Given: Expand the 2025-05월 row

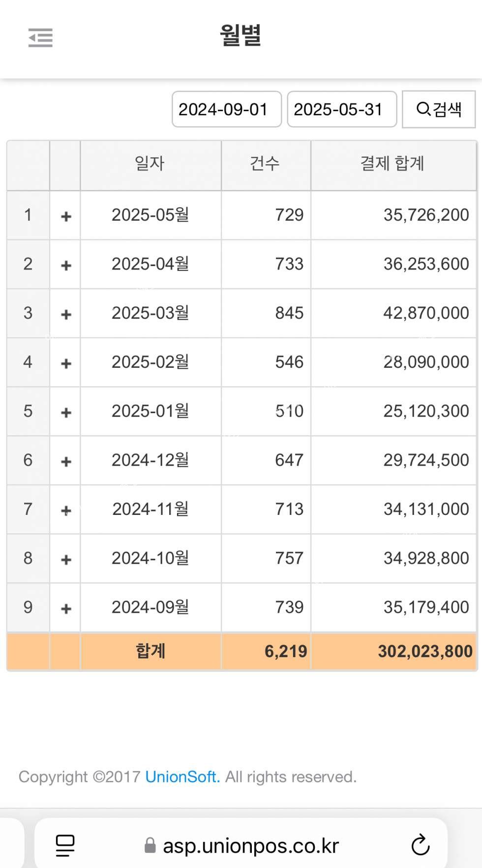Looking at the screenshot, I should point(66,216).
